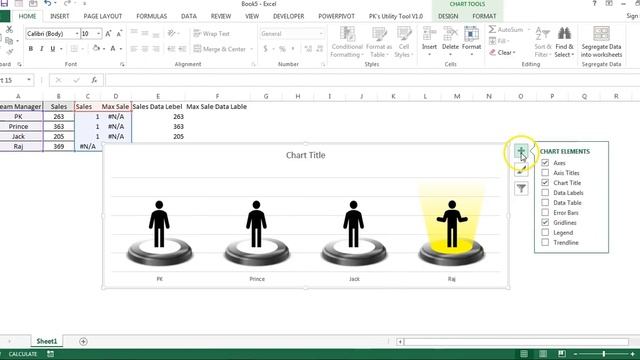
Task: Switch to the INSERT tab
Action: [60, 16]
